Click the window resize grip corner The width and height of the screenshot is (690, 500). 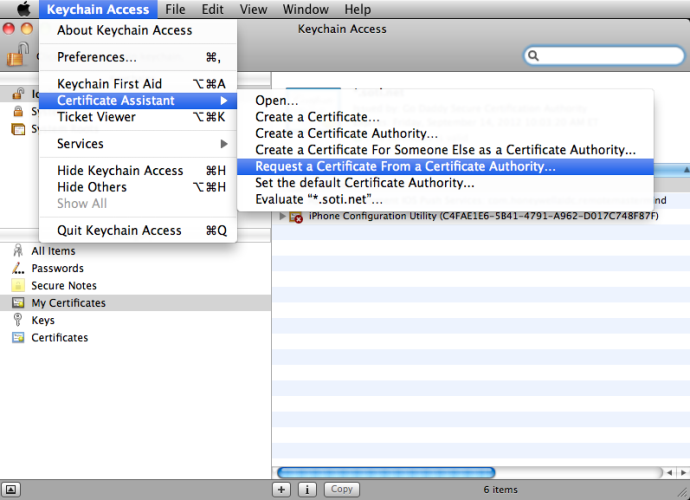(x=683, y=493)
